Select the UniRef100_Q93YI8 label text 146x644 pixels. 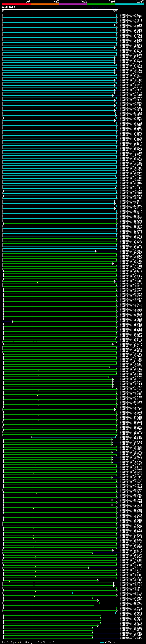(131, 75)
